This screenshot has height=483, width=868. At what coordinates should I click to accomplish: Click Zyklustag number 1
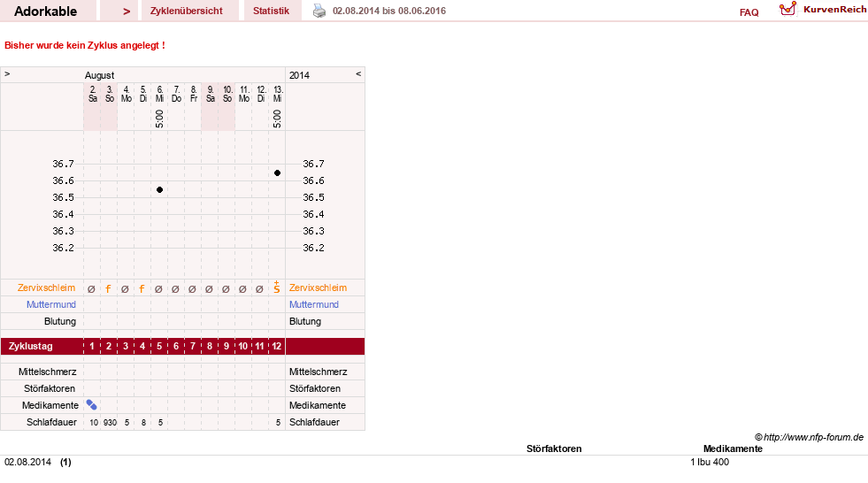pyautogui.click(x=92, y=347)
